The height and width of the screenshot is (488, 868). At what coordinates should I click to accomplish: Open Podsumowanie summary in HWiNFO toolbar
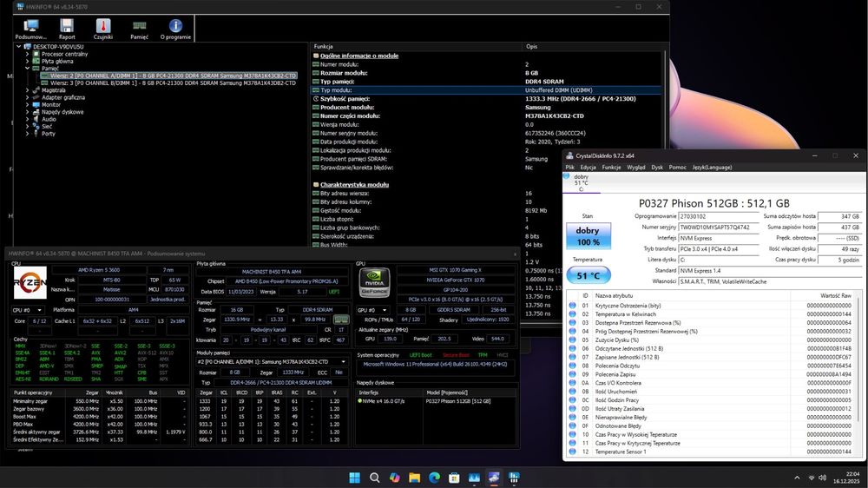[x=31, y=30]
